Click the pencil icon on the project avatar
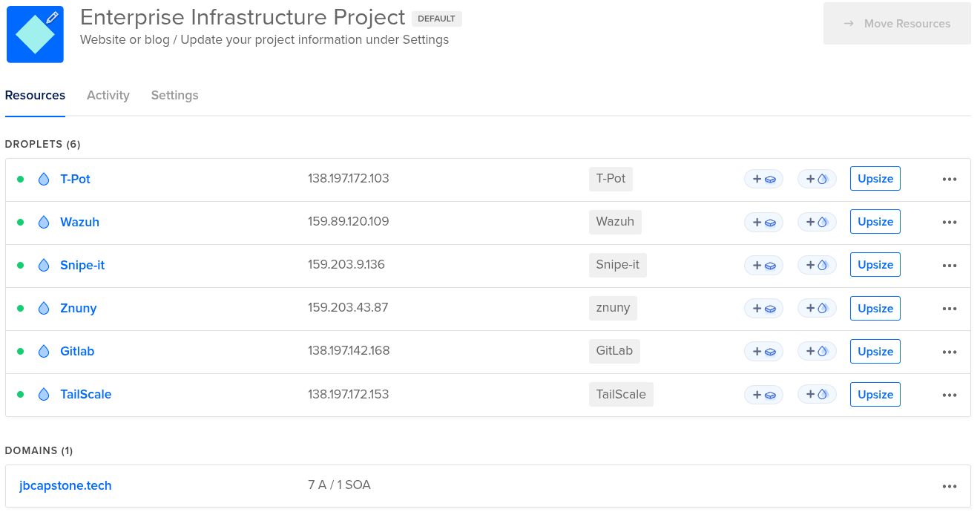The height and width of the screenshot is (512, 980). [x=52, y=17]
